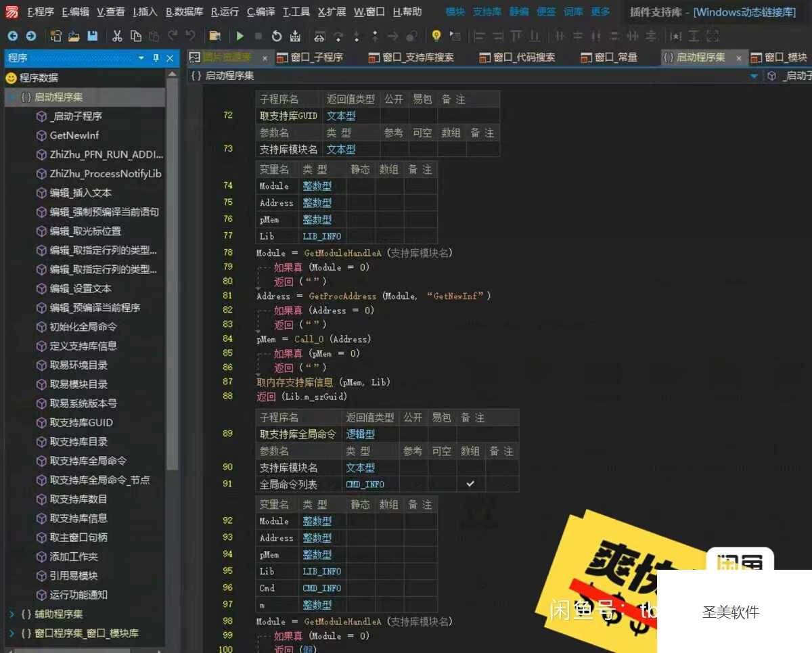Screen dimensions: 812x653
Task: Select 定义支持库信息 in the tree
Action: point(83,346)
